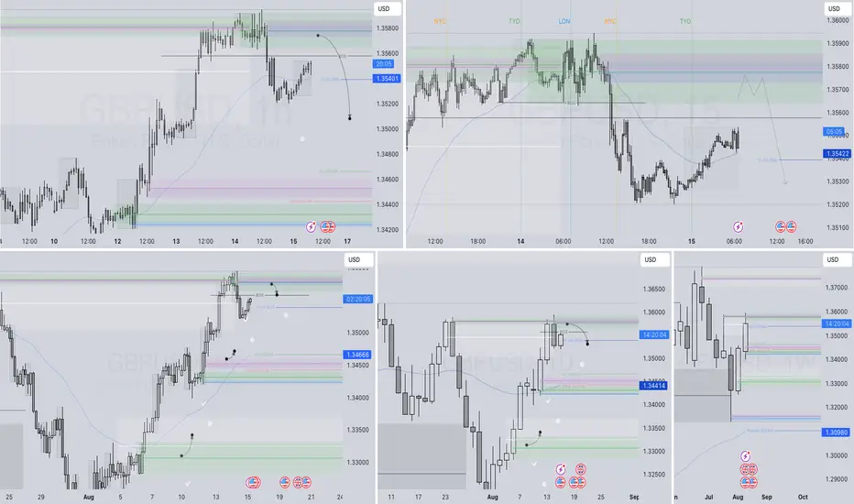Select the 1.34200 price axis label
The image size is (854, 504).
(388, 230)
